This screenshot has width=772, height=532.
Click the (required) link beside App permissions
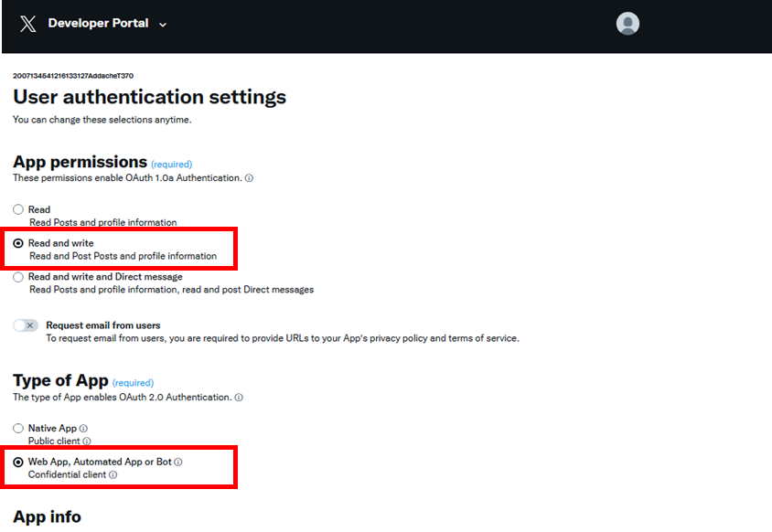point(171,165)
